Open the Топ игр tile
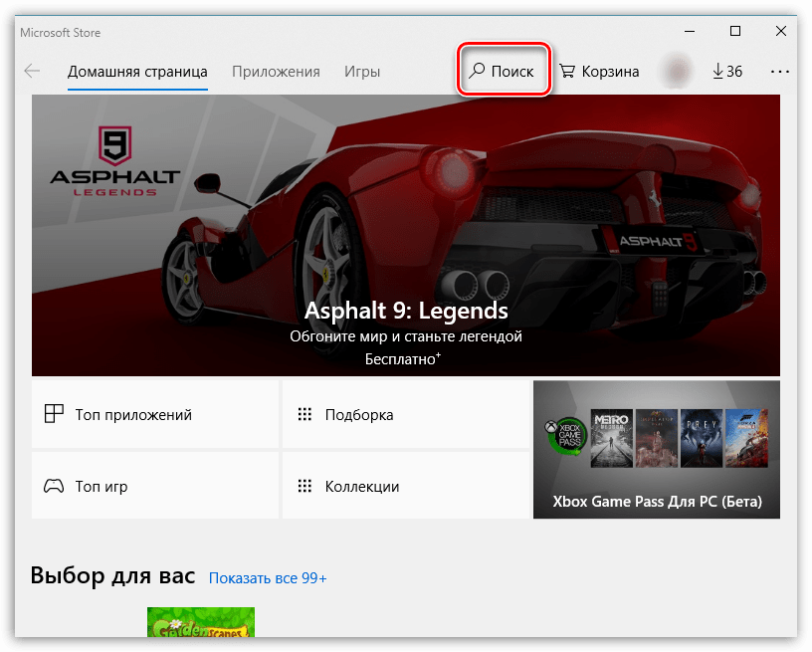The width and height of the screenshot is (812, 652). [155, 486]
